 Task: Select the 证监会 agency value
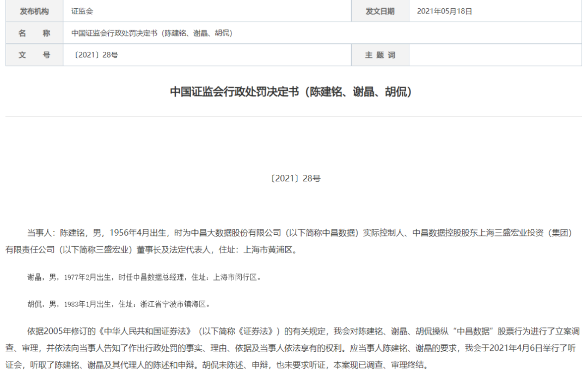82,11
